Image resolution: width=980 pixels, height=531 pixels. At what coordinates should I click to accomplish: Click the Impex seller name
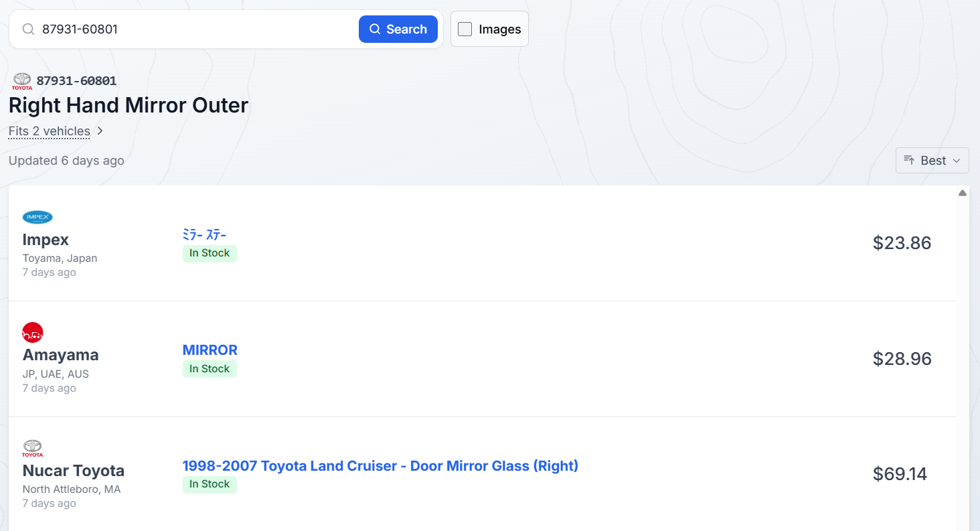point(46,239)
